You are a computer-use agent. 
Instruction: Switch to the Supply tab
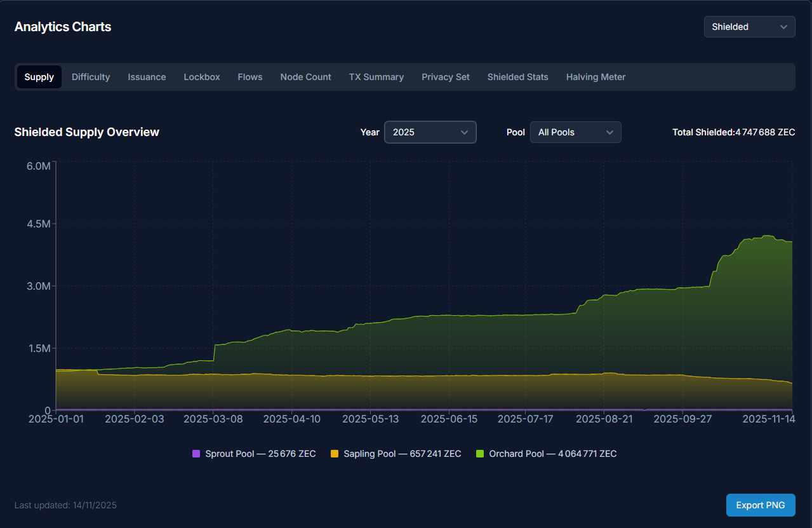39,77
